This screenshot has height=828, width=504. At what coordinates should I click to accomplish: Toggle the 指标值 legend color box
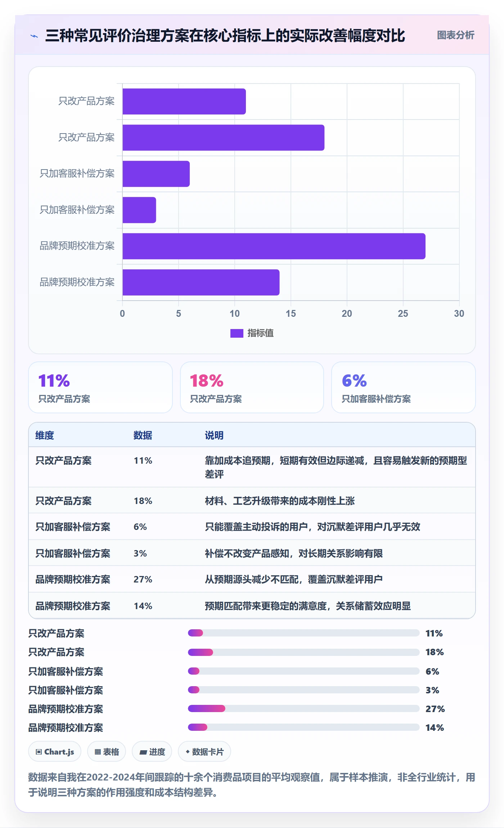(x=237, y=333)
